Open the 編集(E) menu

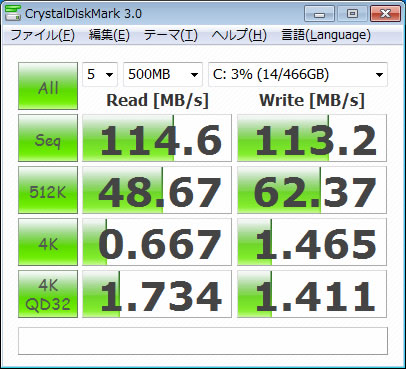point(109,35)
